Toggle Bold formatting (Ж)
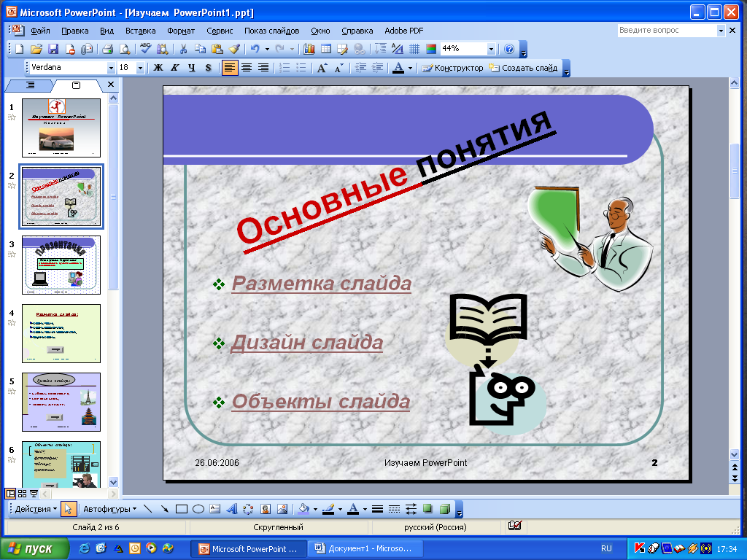Screen dimensions: 747x560 pyautogui.click(x=158, y=68)
